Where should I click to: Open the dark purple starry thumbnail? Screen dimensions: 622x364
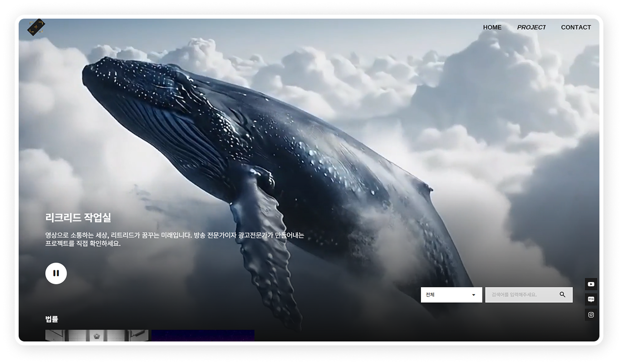(x=203, y=335)
